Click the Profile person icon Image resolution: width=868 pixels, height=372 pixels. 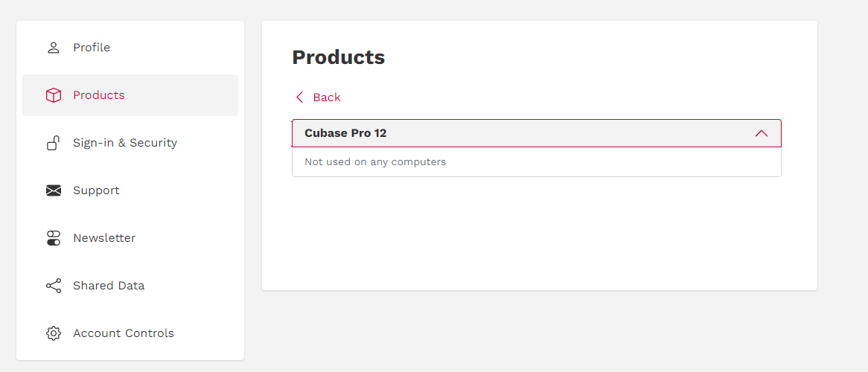53,48
